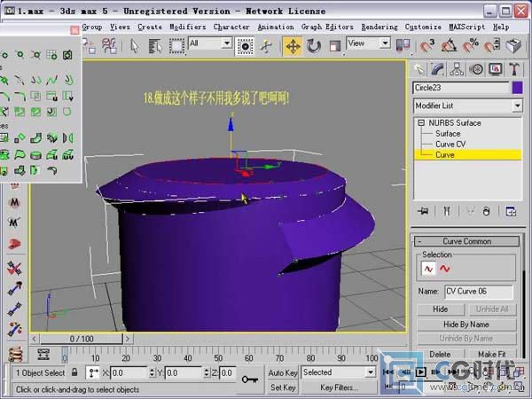Viewport: 532px width, 399px height.
Task: Toggle Percent Snap icon
Action: tap(471, 45)
